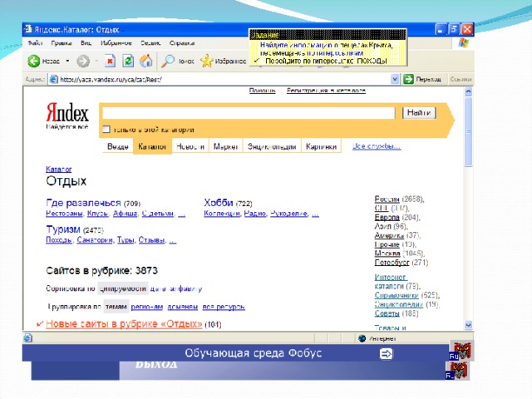The width and height of the screenshot is (532, 399).
Task: Open the Туризм category heading
Action: tap(63, 229)
